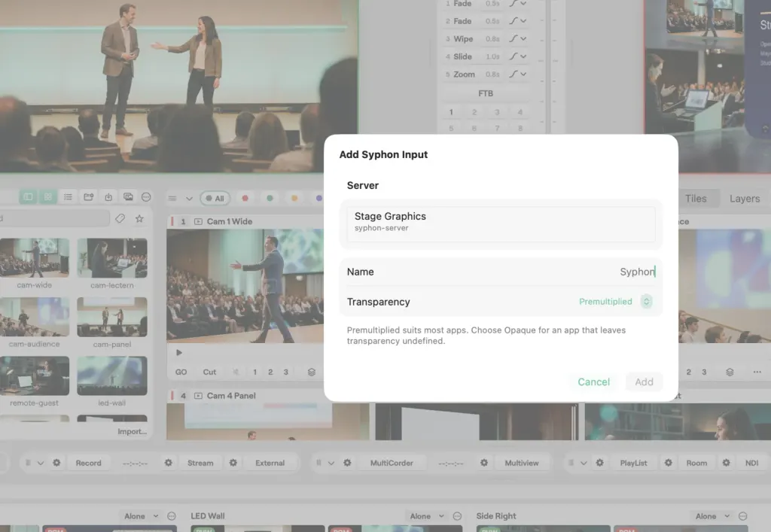Click FTB fade-to-black button
Screen dimensions: 771x532
pyautogui.click(x=486, y=93)
